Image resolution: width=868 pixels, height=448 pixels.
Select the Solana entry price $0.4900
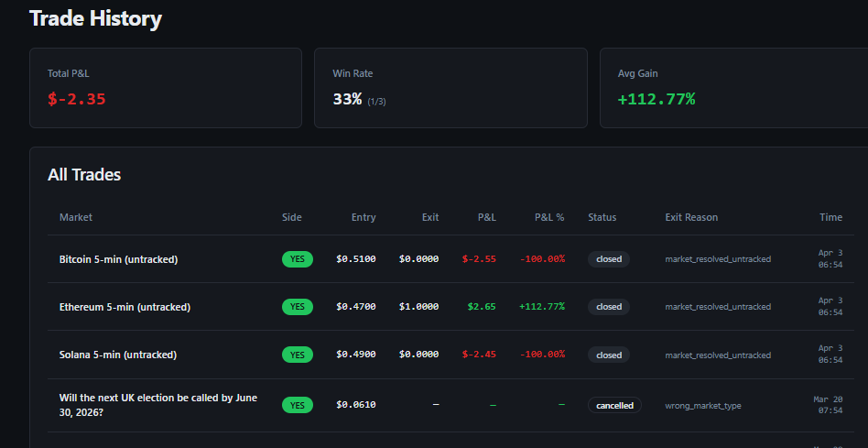(x=356, y=355)
